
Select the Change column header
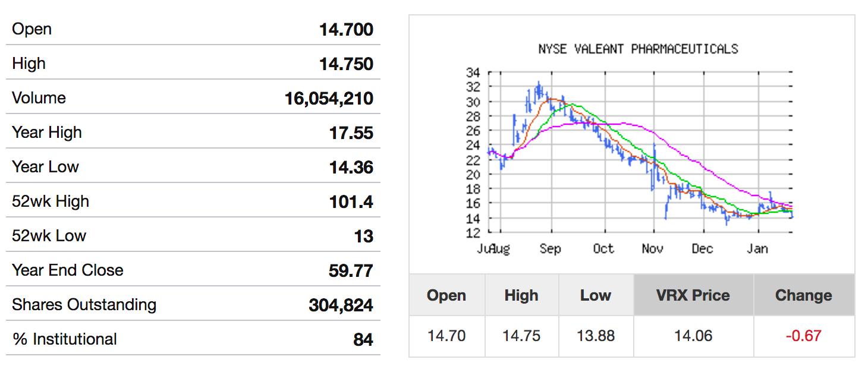(x=803, y=295)
